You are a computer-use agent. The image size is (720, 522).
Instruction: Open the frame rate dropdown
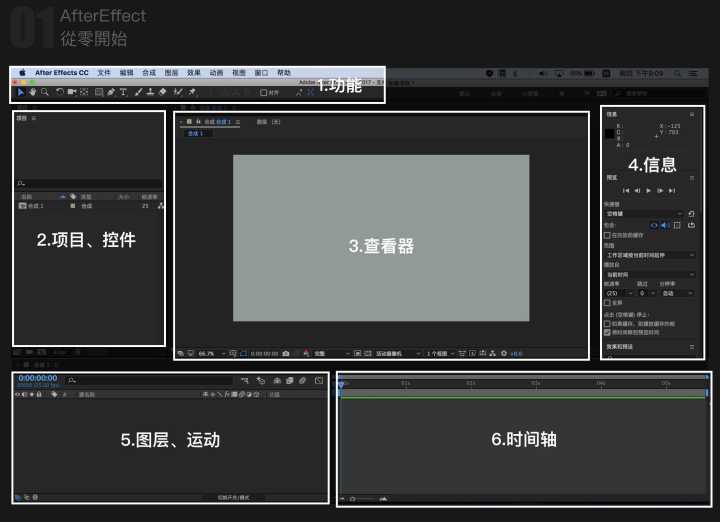(x=619, y=293)
